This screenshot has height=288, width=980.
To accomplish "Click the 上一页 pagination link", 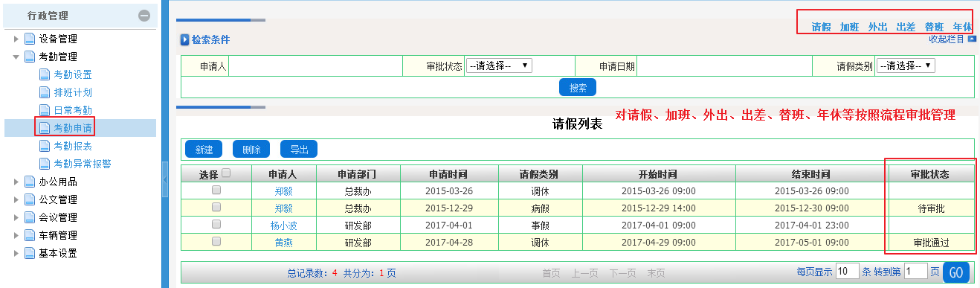I will point(585,273).
